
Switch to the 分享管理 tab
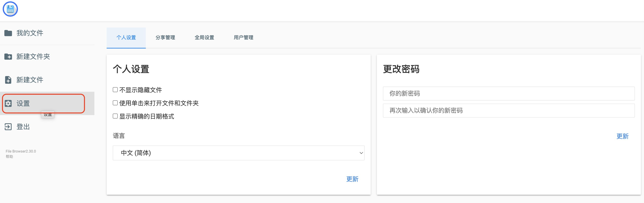tap(165, 37)
